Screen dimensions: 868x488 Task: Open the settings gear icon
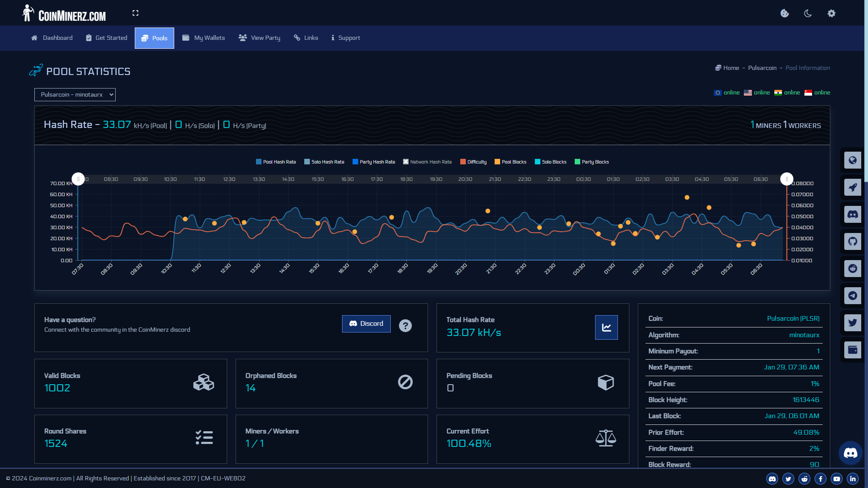click(x=831, y=13)
